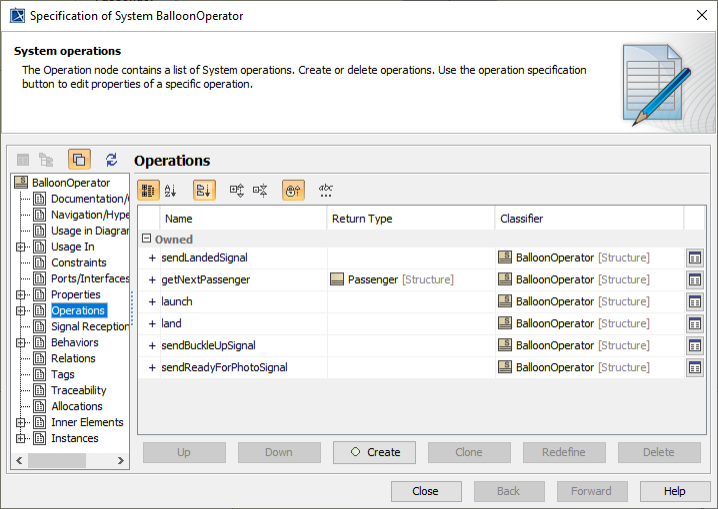Select the Tags tree item
This screenshot has height=509, width=718.
coord(63,374)
